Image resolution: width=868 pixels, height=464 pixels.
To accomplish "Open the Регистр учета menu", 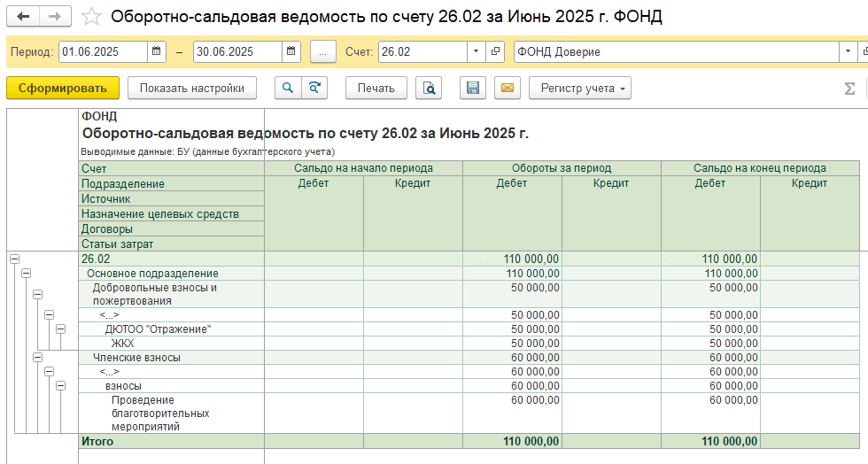I will tap(580, 88).
